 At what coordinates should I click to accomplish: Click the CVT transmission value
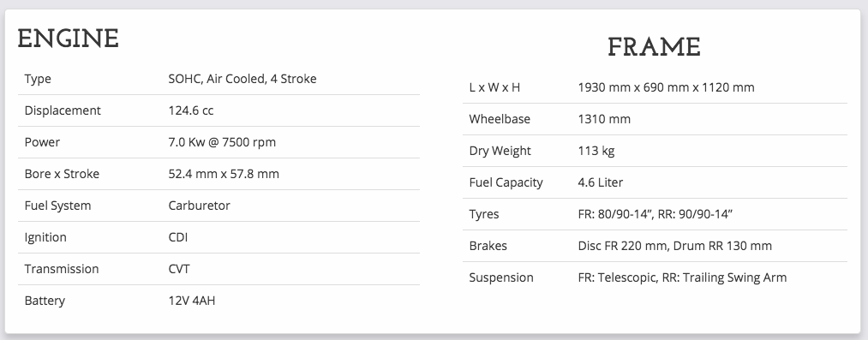tap(179, 269)
